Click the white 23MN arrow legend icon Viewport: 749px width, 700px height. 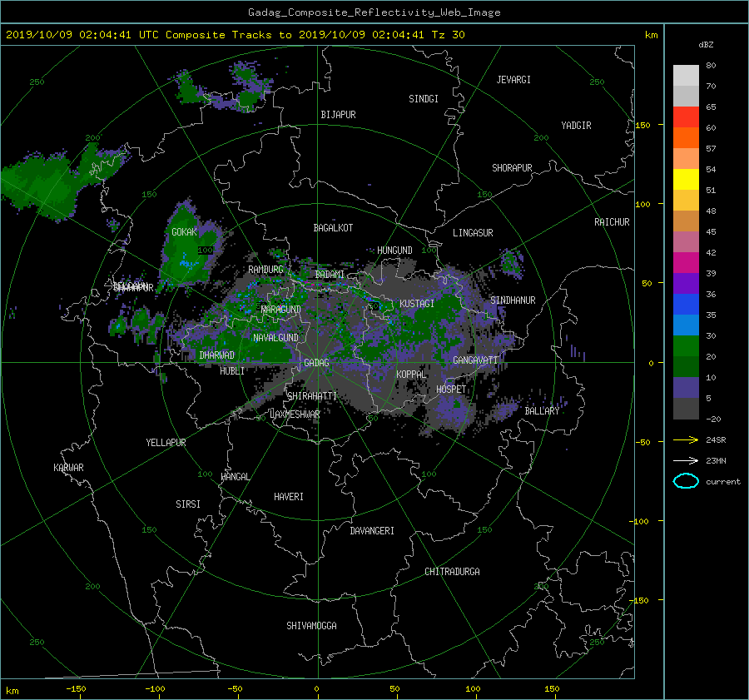click(x=686, y=460)
